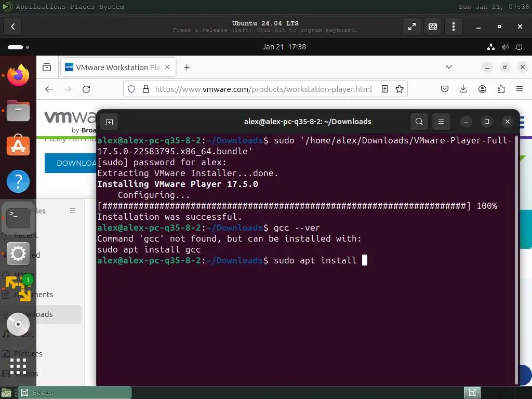This screenshot has width=532, height=399.
Task: Open new terminal tab button
Action: pos(109,122)
